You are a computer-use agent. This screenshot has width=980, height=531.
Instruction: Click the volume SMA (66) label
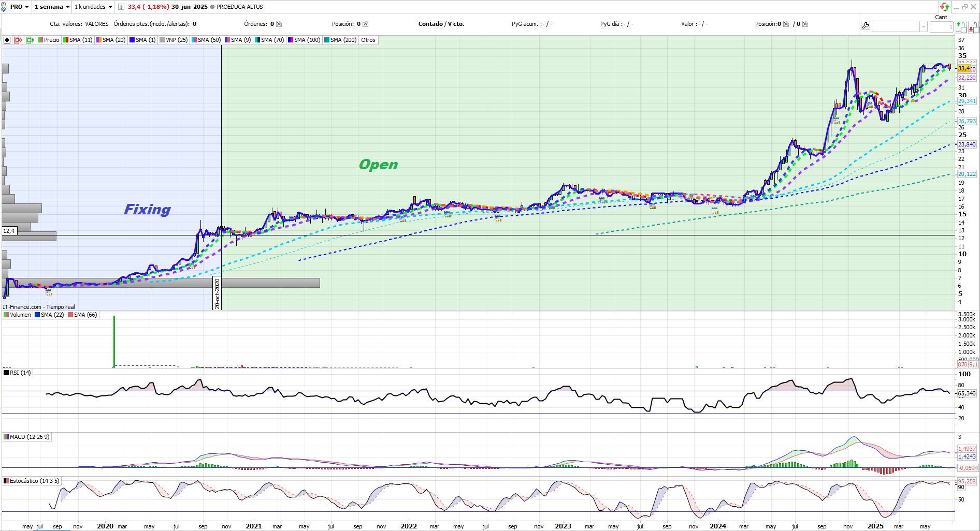coord(82,315)
